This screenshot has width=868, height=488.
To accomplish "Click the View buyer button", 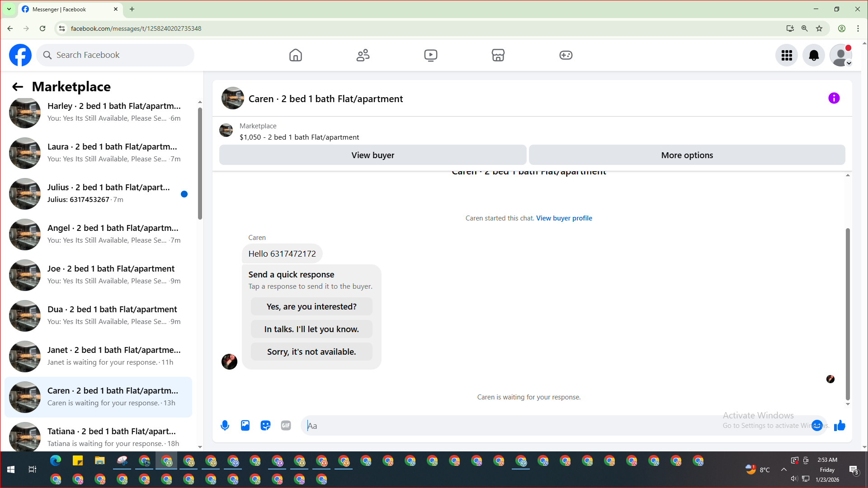I will click(373, 155).
